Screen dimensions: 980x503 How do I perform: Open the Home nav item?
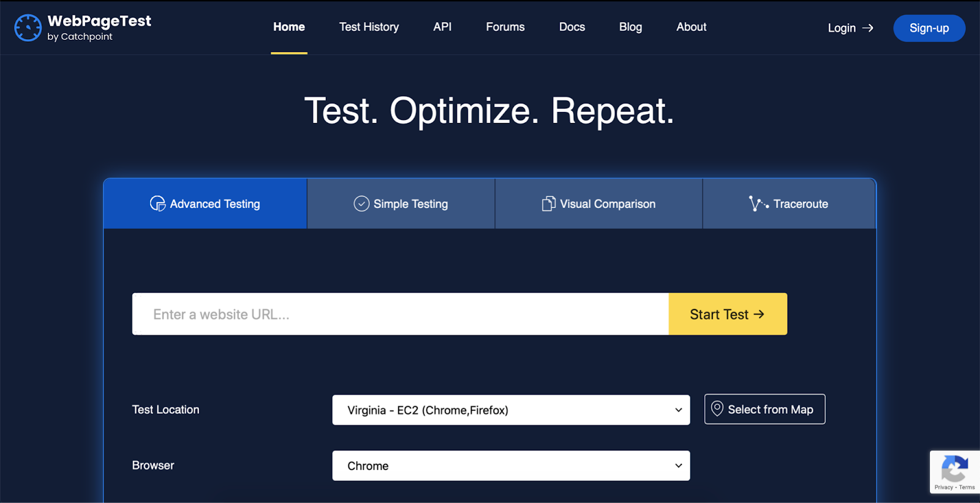pos(289,27)
